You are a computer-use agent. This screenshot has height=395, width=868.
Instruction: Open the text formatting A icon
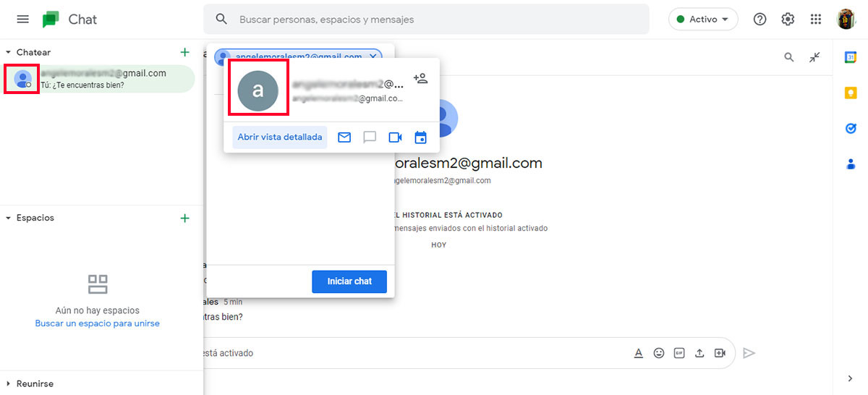(x=639, y=353)
